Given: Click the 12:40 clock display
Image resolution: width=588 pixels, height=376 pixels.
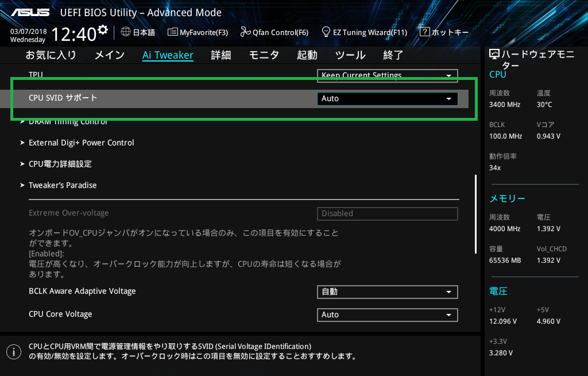Looking at the screenshot, I should (74, 34).
